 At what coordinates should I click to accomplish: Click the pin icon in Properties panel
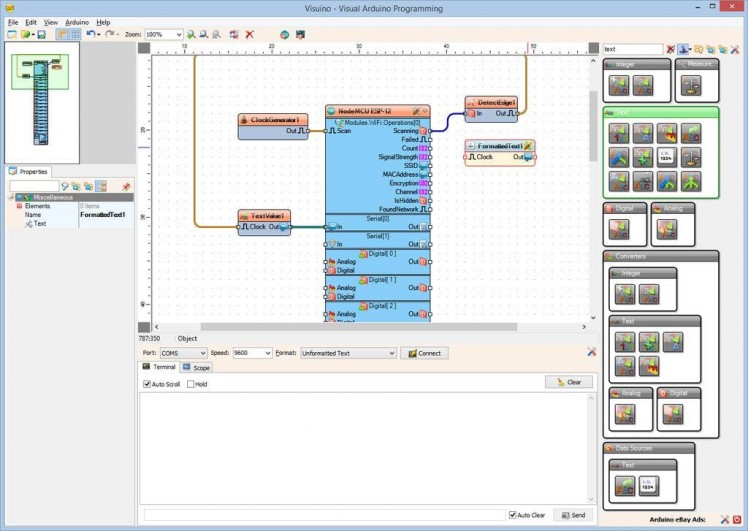[126, 186]
